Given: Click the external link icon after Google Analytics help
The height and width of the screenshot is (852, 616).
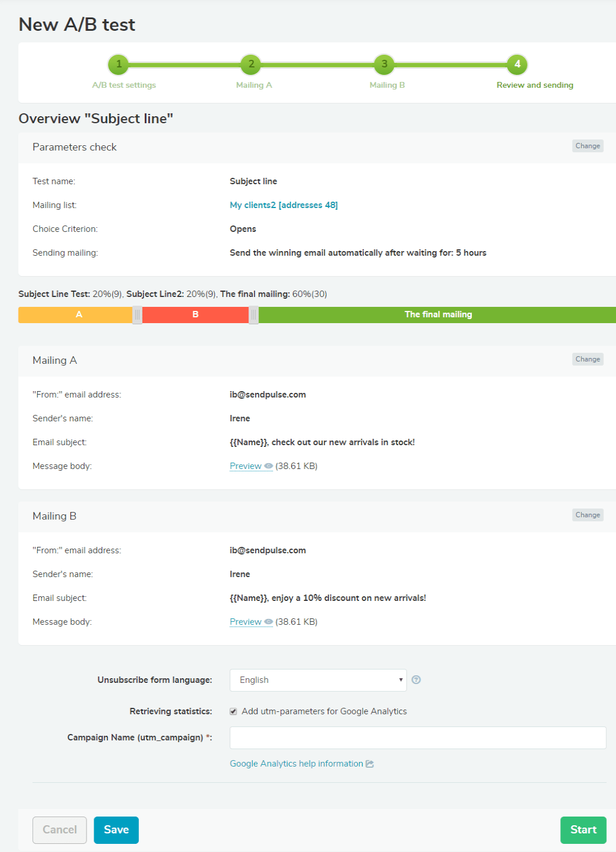Looking at the screenshot, I should pos(370,764).
